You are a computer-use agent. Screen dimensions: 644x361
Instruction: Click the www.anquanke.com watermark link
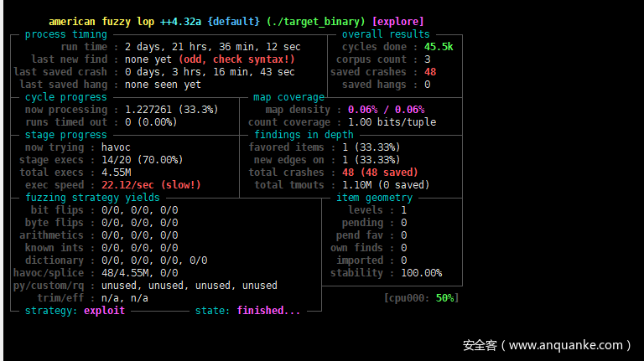(546, 345)
